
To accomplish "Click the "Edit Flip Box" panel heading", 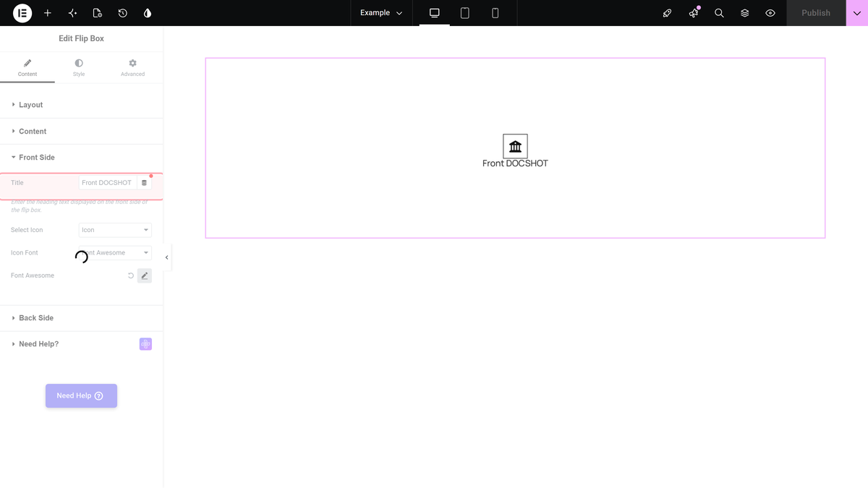I will tap(81, 38).
